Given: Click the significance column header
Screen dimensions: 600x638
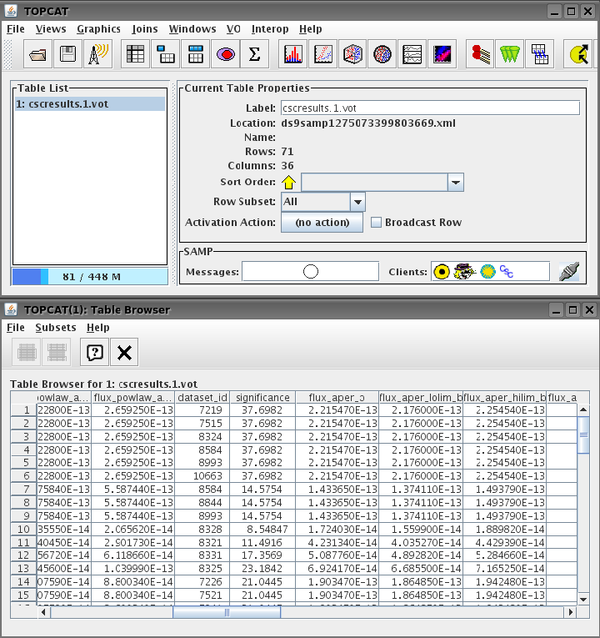Looking at the screenshot, I should point(263,398).
